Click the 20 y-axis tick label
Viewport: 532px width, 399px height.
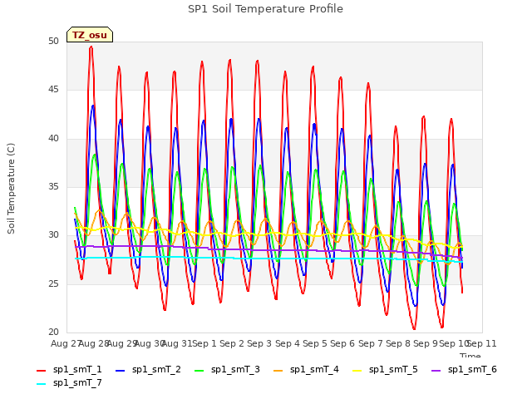[x=53, y=332]
